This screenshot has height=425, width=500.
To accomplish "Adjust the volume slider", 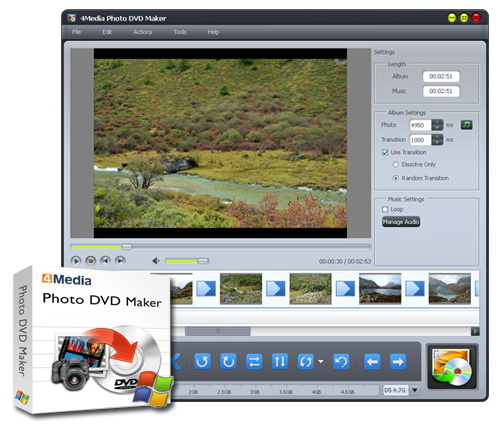I will [187, 261].
